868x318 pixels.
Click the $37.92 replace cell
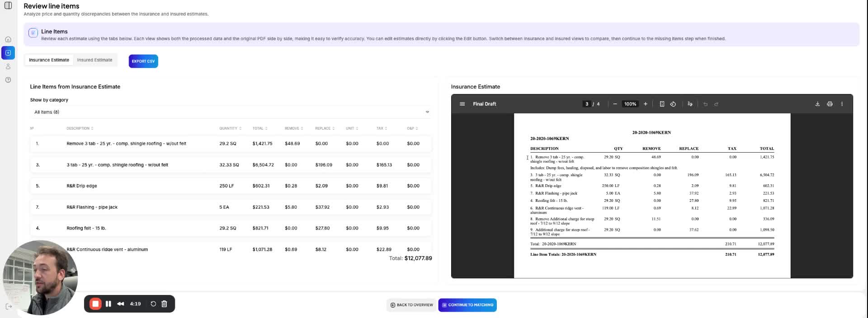(x=322, y=207)
